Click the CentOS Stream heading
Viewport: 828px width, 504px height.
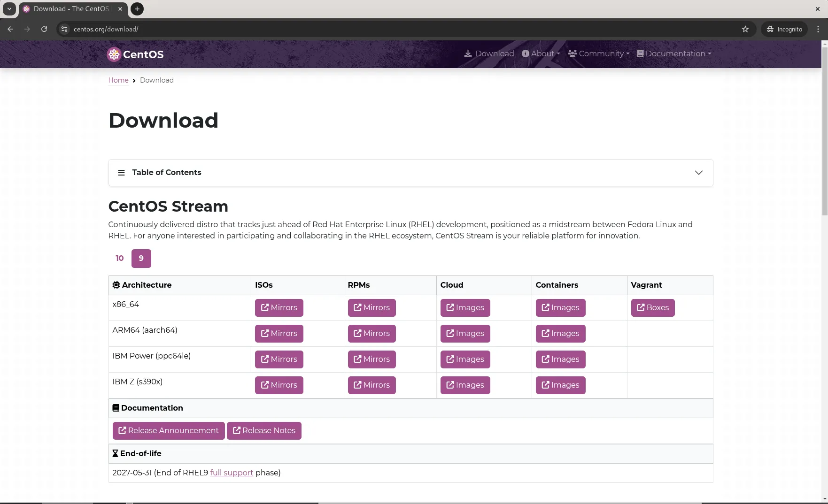coord(168,206)
